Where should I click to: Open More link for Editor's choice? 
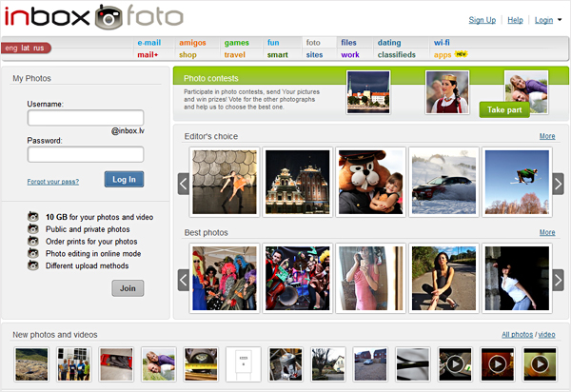point(546,136)
